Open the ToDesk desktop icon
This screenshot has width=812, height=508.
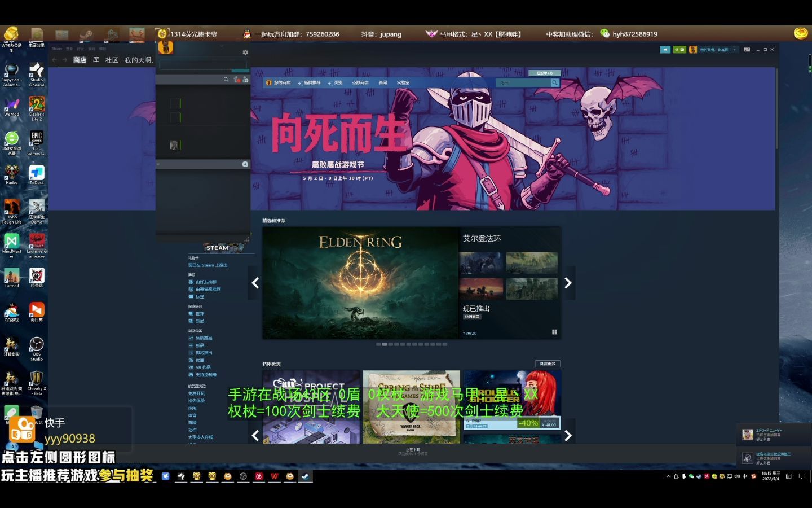pyautogui.click(x=37, y=175)
